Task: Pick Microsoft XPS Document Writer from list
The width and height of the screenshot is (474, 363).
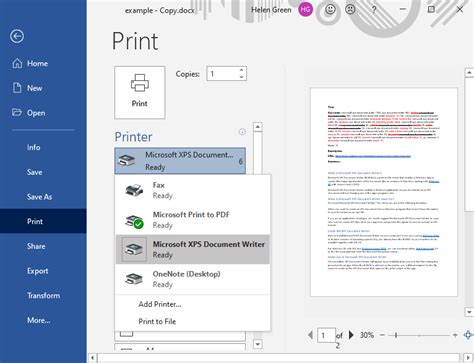Action: [193, 249]
